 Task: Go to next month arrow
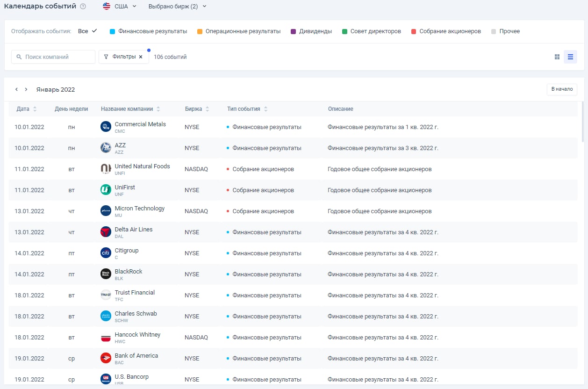click(26, 89)
